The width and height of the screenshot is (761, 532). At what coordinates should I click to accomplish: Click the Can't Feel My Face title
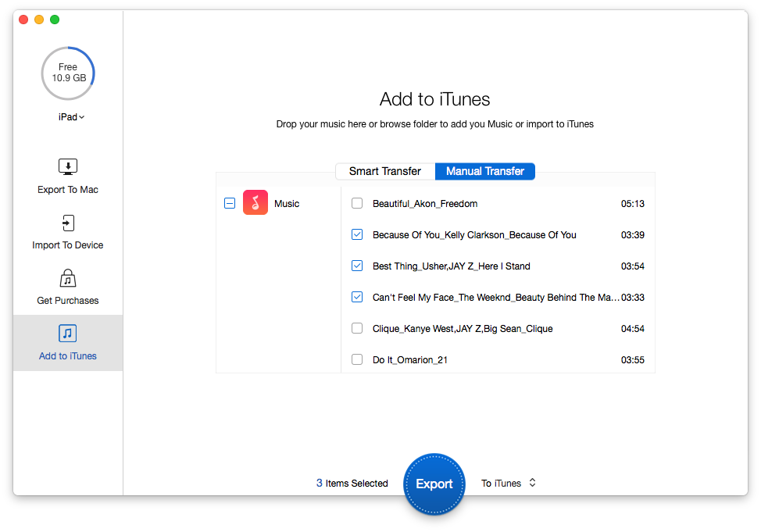pos(496,297)
